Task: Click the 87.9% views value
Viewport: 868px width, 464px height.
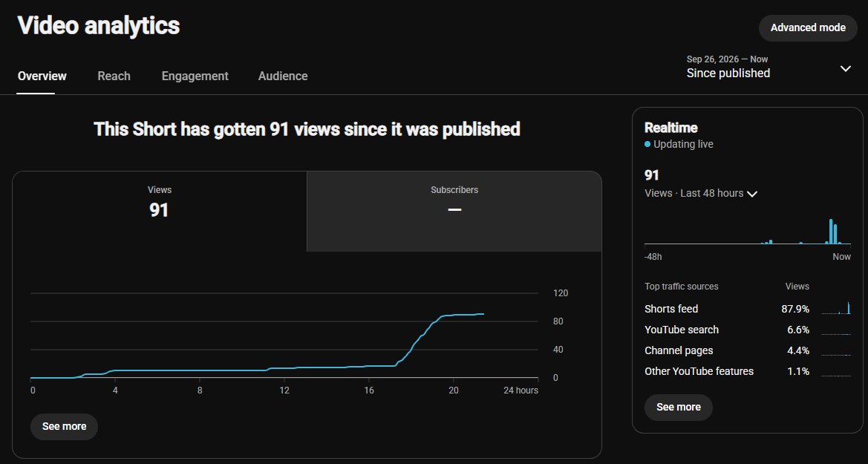Action: [x=795, y=309]
